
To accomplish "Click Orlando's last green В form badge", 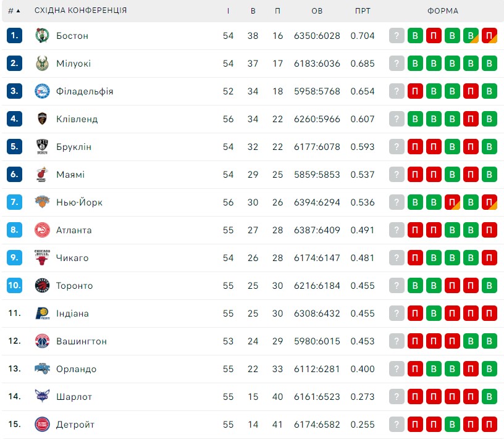I will [x=489, y=368].
